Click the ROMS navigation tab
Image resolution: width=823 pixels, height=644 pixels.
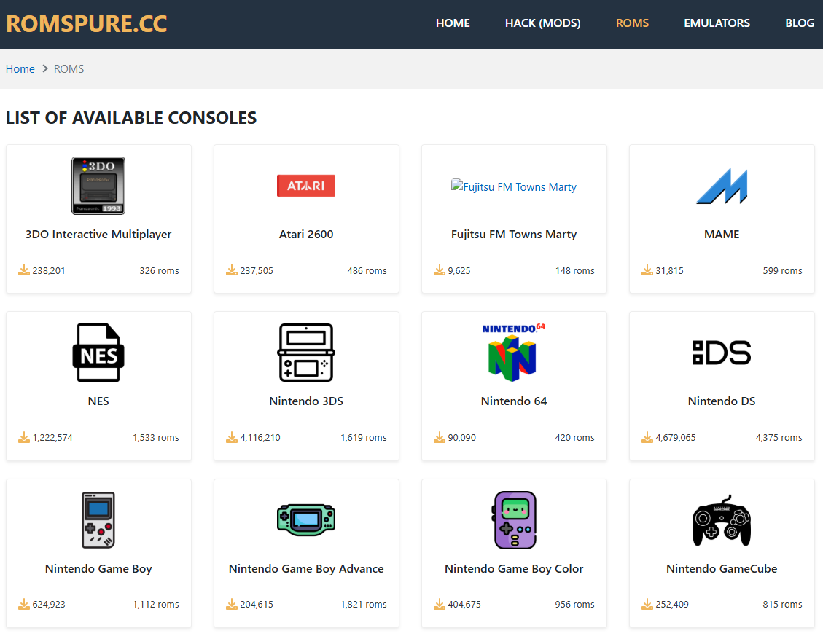[632, 23]
